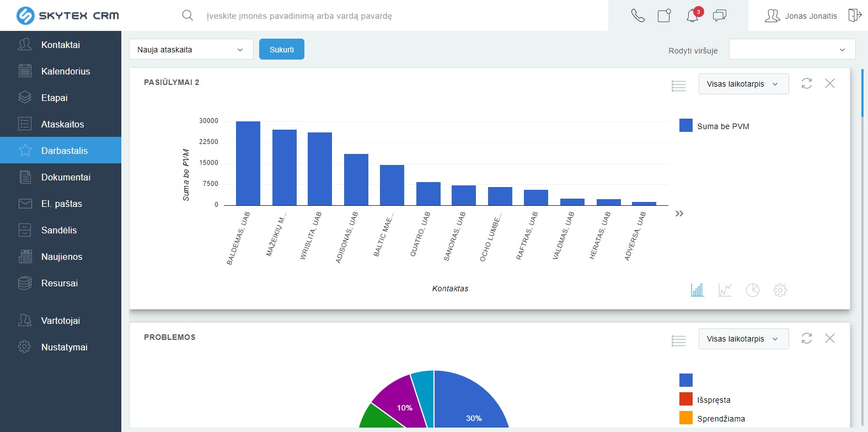Click the Darbastalis star icon
This screenshot has width=868, height=432.
tap(25, 150)
